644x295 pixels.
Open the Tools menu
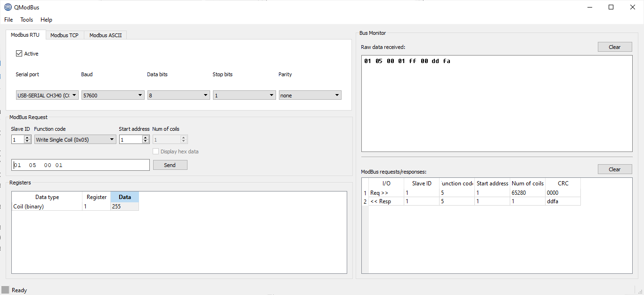[26, 20]
